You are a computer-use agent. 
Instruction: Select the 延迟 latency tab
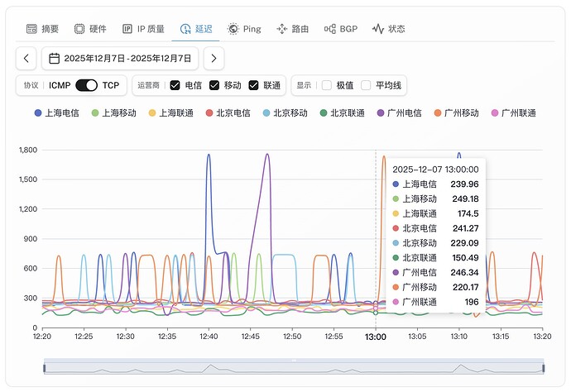pos(196,29)
